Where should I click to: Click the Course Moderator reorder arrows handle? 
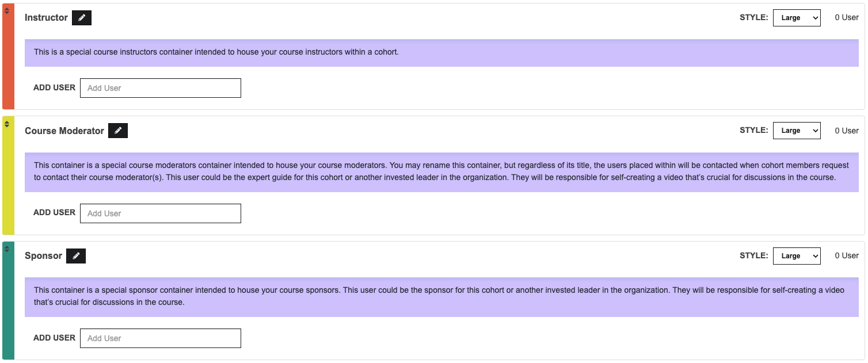[x=7, y=124]
